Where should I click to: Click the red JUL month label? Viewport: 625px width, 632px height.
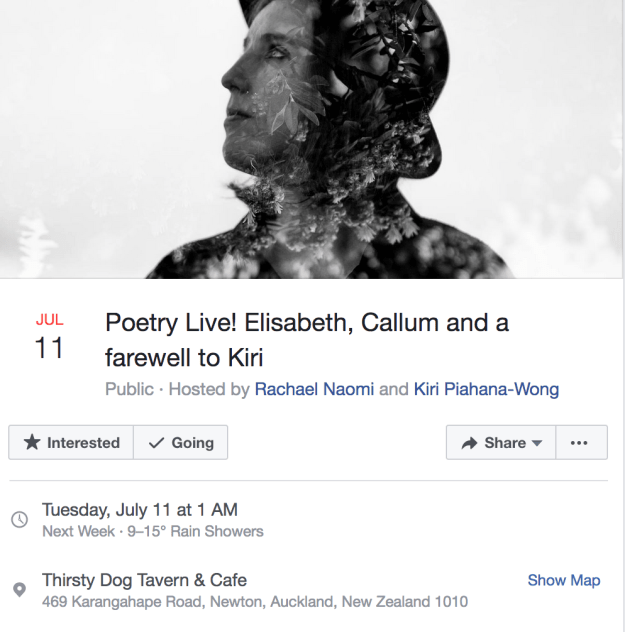coord(49,320)
